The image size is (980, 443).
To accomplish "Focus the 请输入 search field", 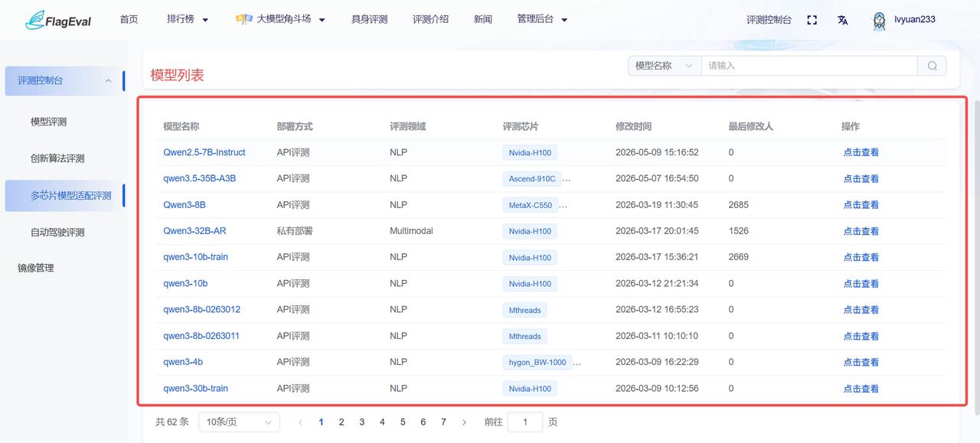I will 809,66.
